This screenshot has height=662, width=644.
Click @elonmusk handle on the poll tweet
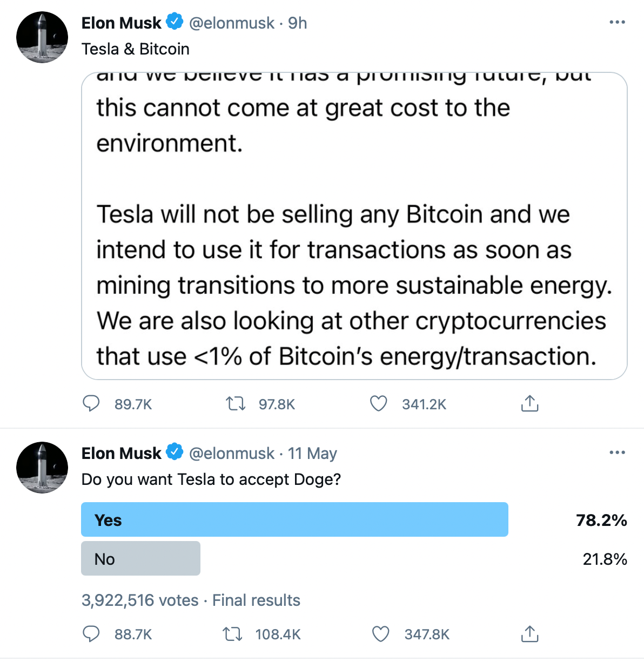tap(231, 453)
